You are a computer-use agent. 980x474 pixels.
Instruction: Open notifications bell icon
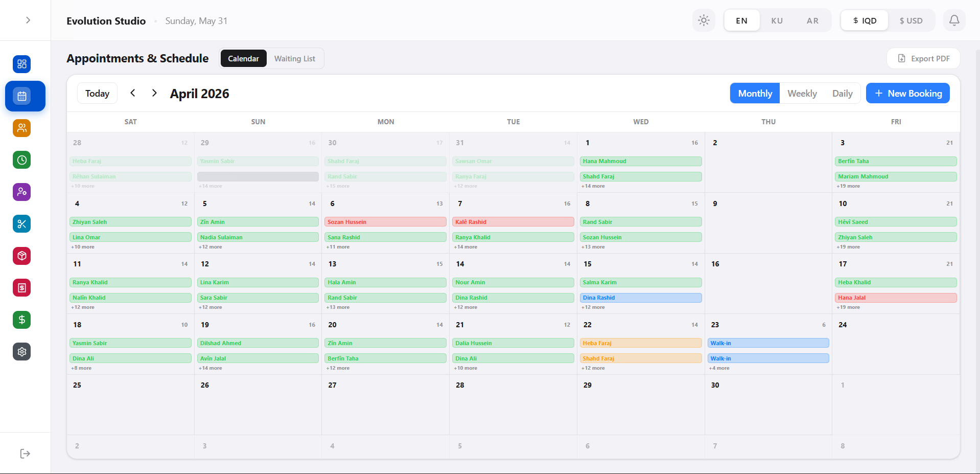(954, 20)
